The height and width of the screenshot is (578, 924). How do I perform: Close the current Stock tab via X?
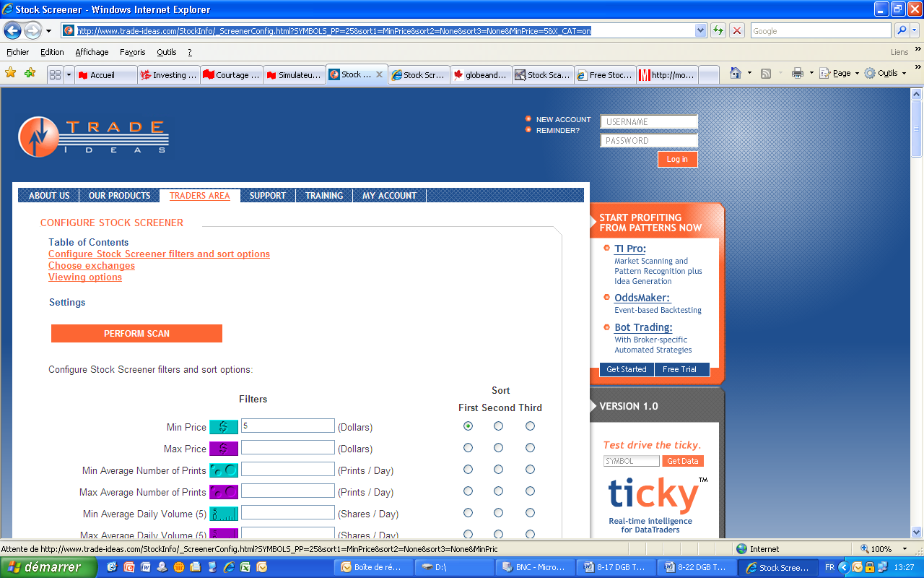(x=379, y=74)
